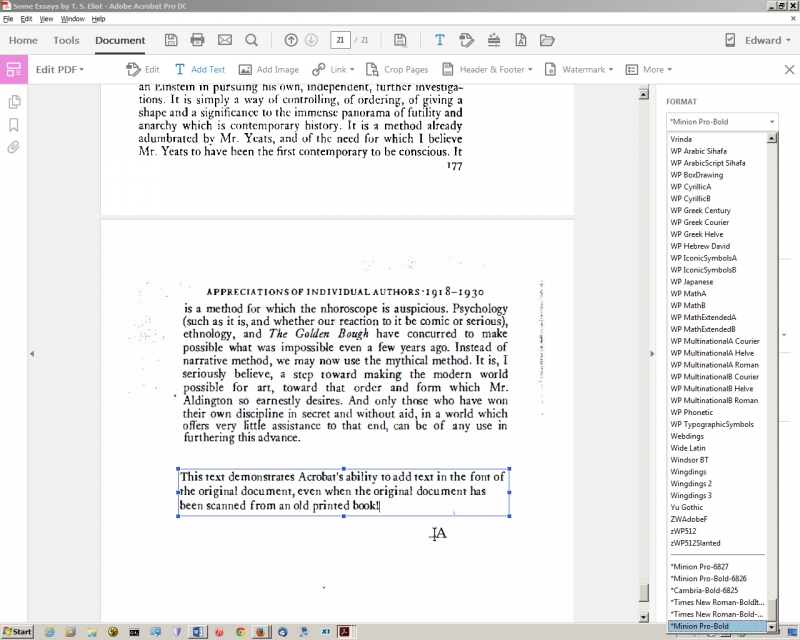The width and height of the screenshot is (800, 640).
Task: Select the Add Text tool
Action: [200, 70]
